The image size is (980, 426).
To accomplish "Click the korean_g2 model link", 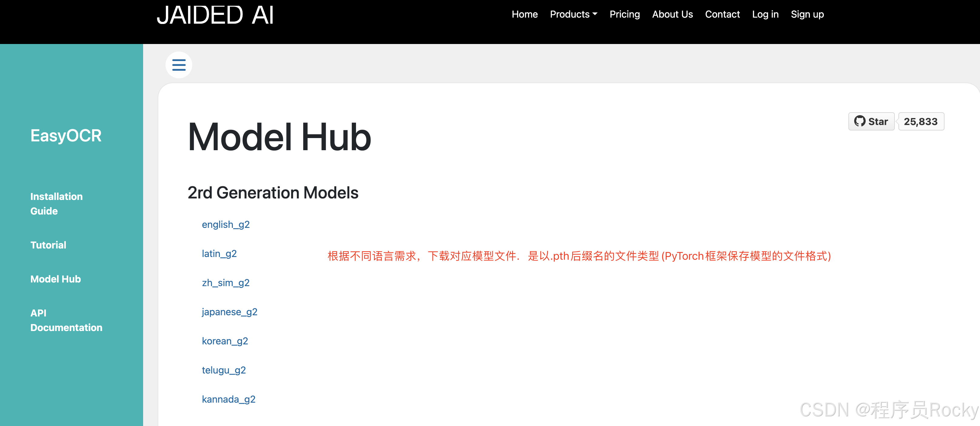I will 225,341.
